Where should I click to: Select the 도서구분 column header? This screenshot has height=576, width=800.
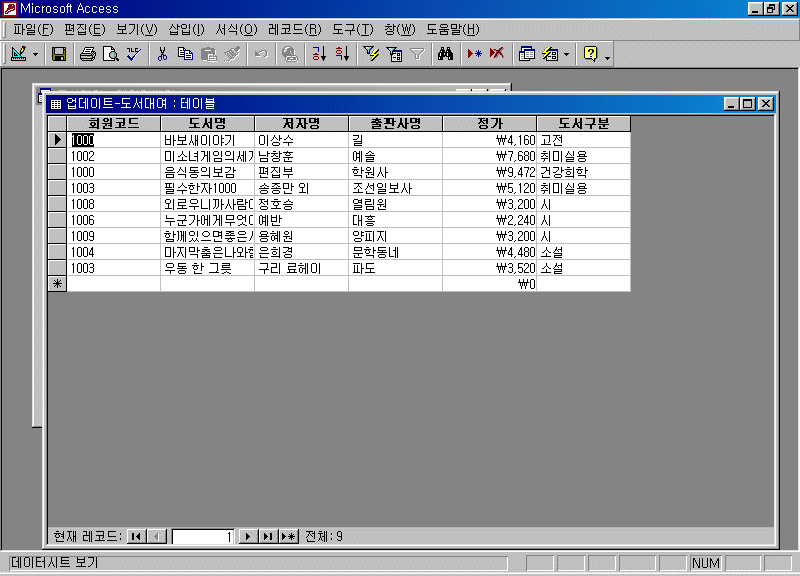(584, 123)
